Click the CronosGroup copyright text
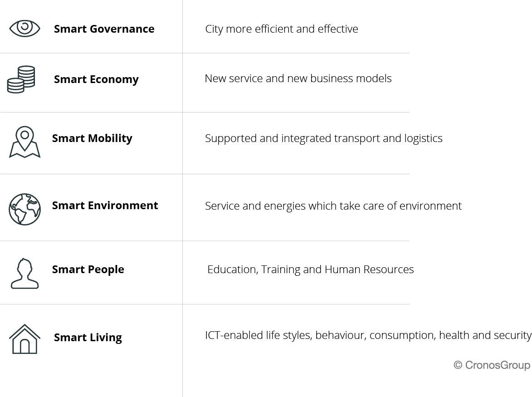The width and height of the screenshot is (532, 397). pyautogui.click(x=492, y=365)
